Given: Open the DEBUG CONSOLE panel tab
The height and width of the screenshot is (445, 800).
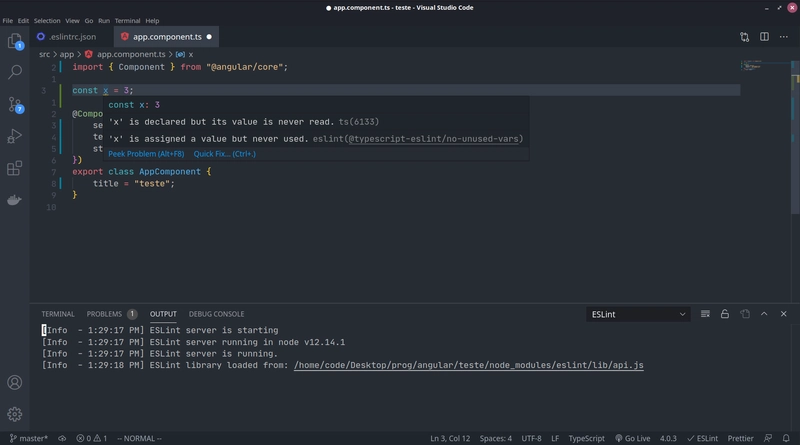Looking at the screenshot, I should click(x=216, y=314).
